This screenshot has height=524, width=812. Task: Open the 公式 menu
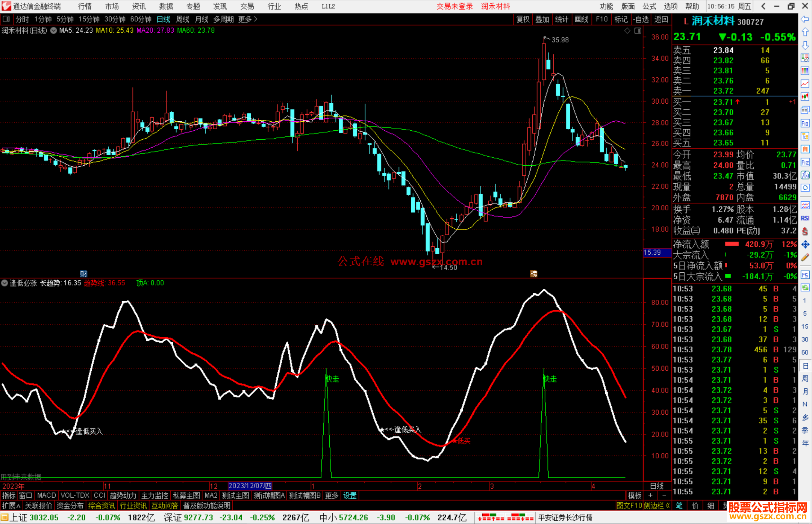tap(649, 6)
